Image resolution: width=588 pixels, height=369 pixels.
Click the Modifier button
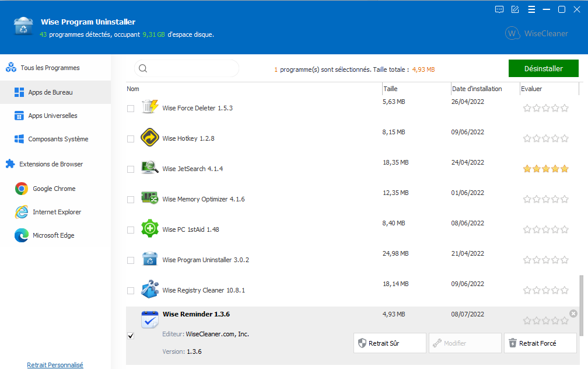465,343
